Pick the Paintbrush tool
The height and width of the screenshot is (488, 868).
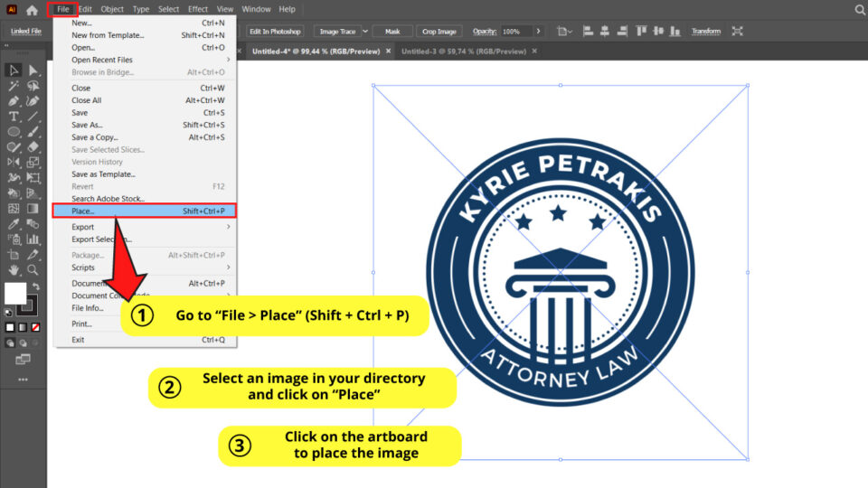pyautogui.click(x=33, y=132)
